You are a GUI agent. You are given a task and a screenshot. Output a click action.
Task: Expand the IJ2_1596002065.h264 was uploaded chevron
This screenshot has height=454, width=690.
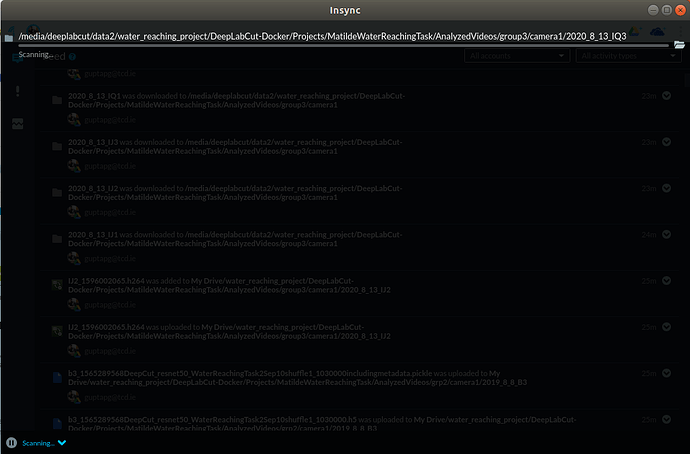tap(667, 327)
